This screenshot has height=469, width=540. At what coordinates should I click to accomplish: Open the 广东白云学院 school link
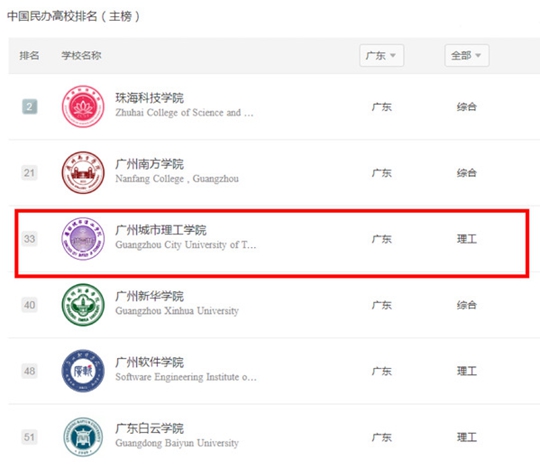[x=149, y=428]
